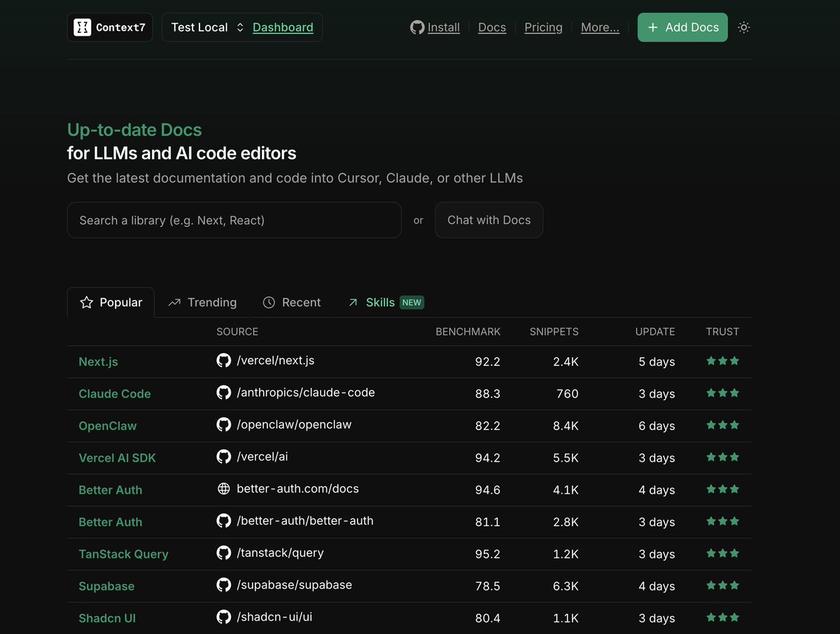This screenshot has height=634, width=840.
Task: Open the Skills NEW tab
Action: click(386, 303)
